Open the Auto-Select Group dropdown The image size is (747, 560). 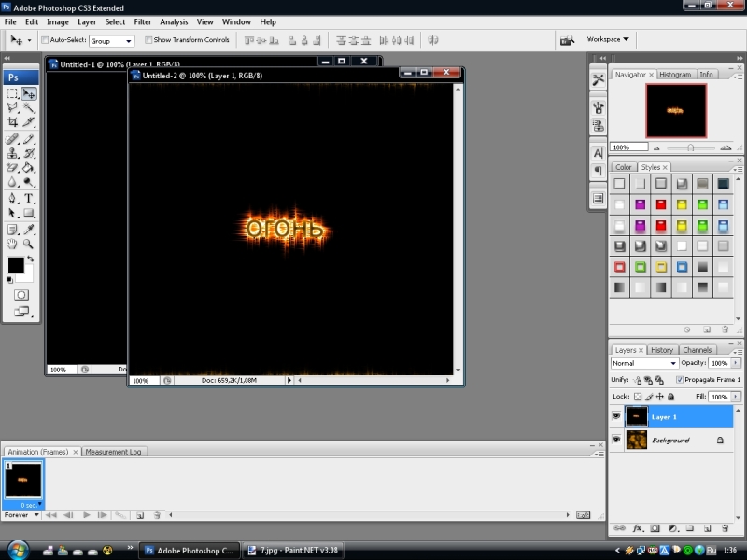112,41
